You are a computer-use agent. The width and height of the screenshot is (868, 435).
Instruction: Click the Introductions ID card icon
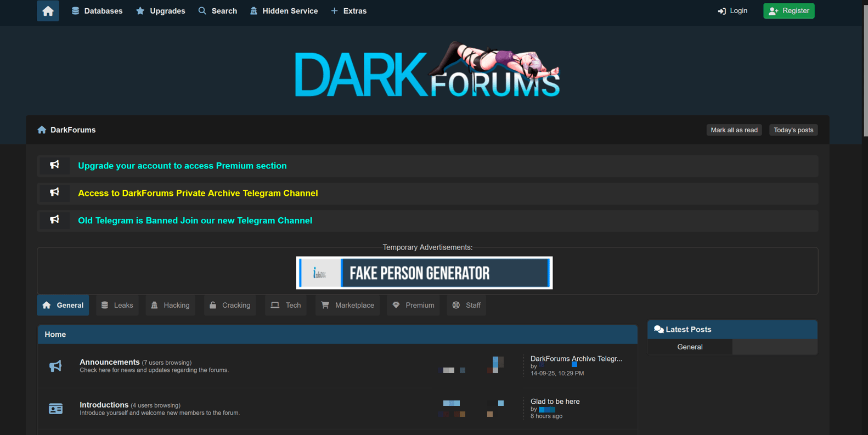[x=55, y=409]
